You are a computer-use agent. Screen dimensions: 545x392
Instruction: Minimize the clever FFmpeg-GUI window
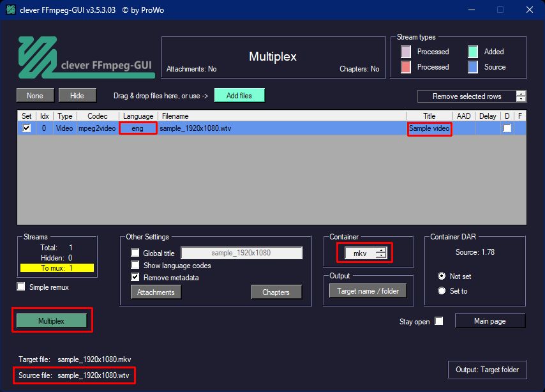pyautogui.click(x=472, y=10)
